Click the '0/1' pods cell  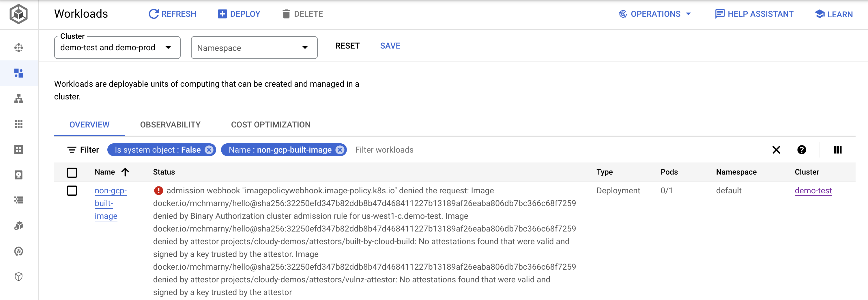click(x=667, y=191)
